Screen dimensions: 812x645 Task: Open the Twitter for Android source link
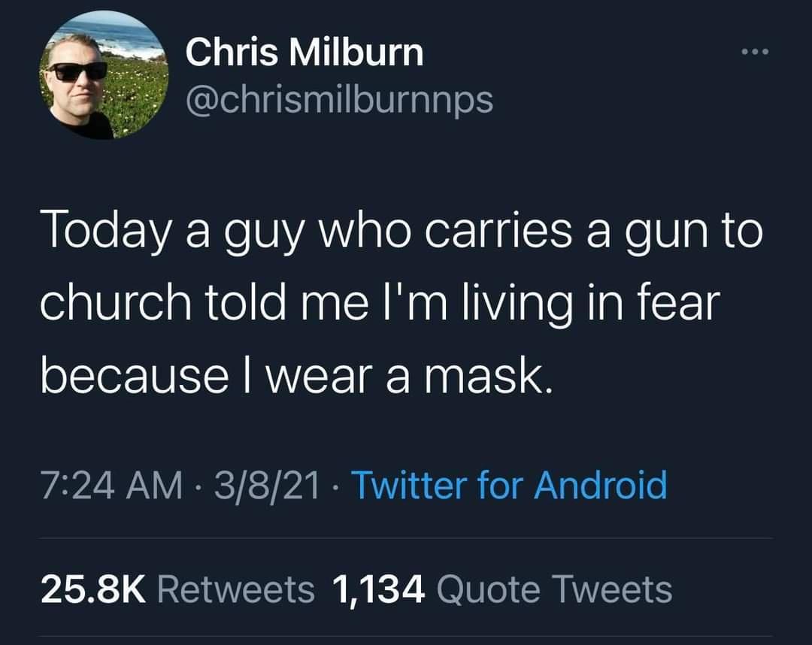coord(510,485)
